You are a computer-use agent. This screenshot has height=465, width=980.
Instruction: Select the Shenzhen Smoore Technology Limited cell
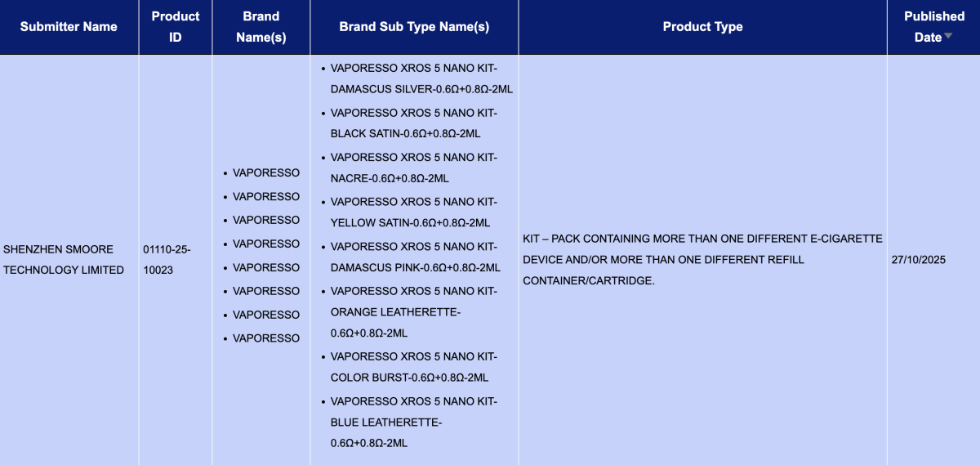(x=64, y=259)
